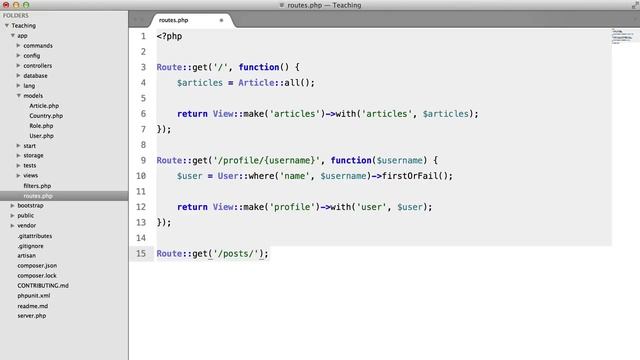Viewport: 640px width, 360px height.
Task: Click the $articles variable on line 4
Action: click(x=200, y=83)
